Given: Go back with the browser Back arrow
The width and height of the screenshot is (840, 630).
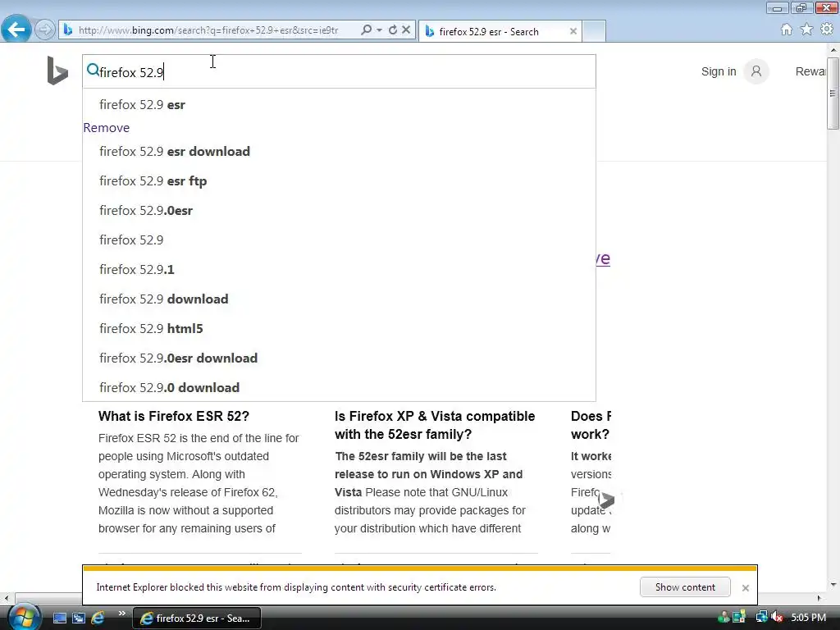Looking at the screenshot, I should tap(16, 30).
